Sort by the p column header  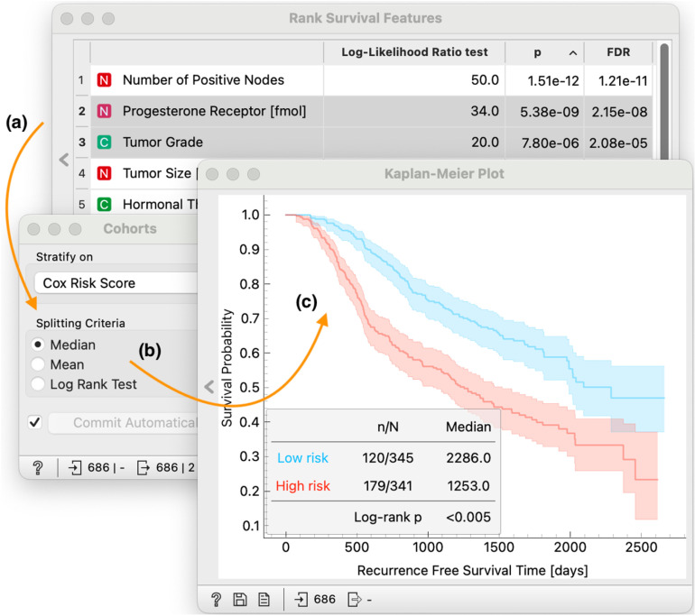[544, 52]
